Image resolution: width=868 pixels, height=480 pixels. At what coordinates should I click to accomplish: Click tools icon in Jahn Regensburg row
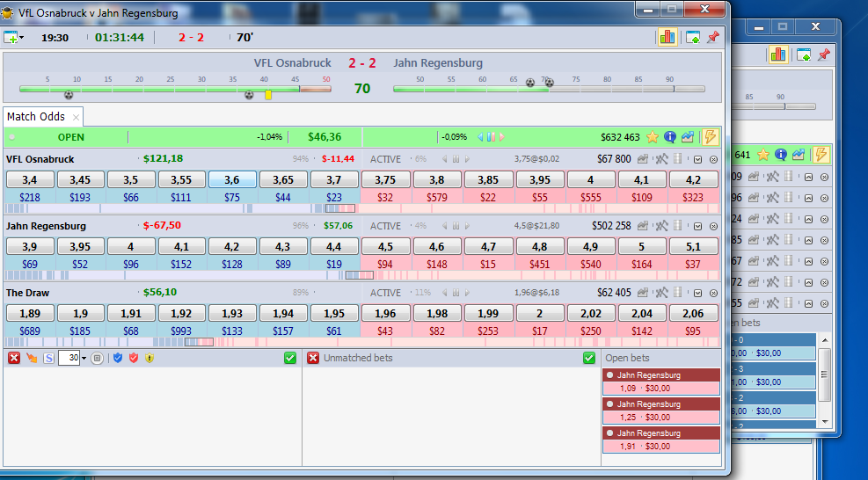click(661, 226)
